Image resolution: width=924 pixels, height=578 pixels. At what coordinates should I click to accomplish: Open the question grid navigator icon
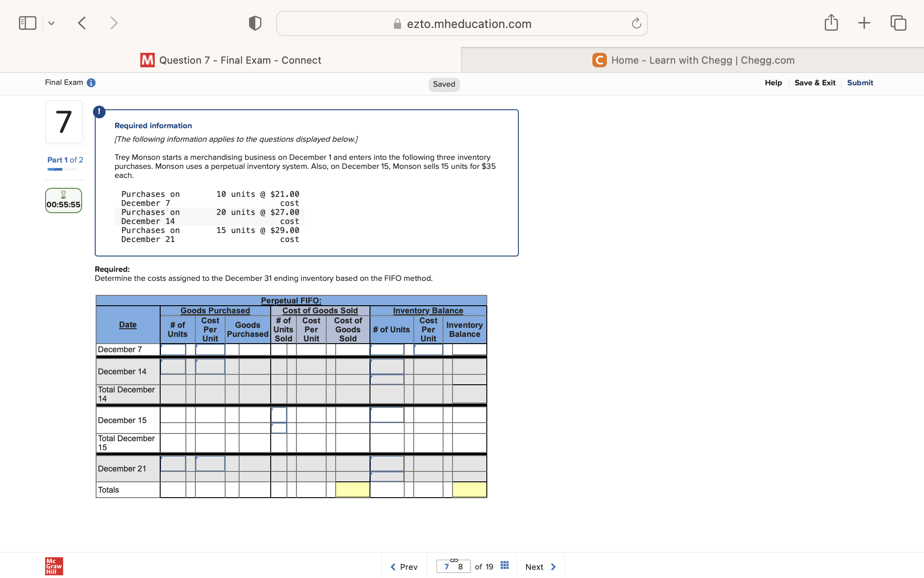(505, 565)
